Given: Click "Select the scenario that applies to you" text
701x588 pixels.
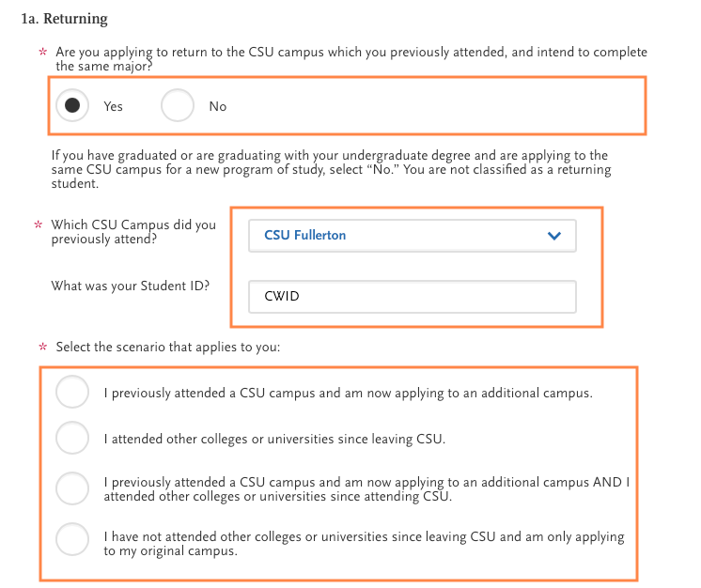Looking at the screenshot, I should (168, 347).
